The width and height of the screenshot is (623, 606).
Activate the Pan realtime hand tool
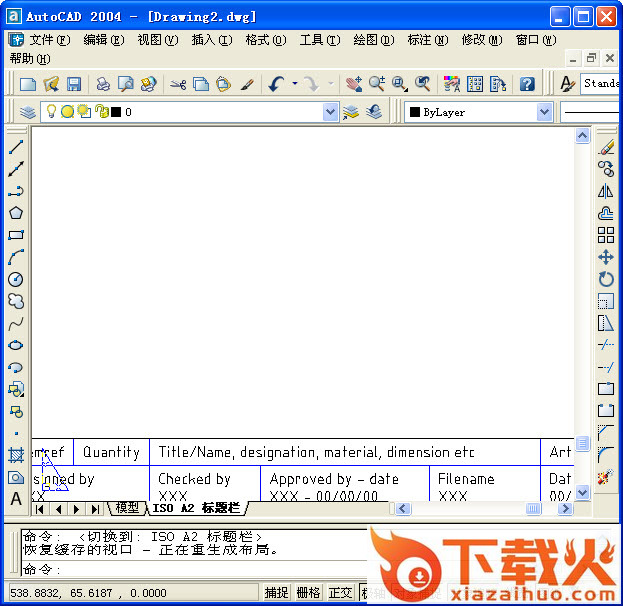[x=354, y=84]
